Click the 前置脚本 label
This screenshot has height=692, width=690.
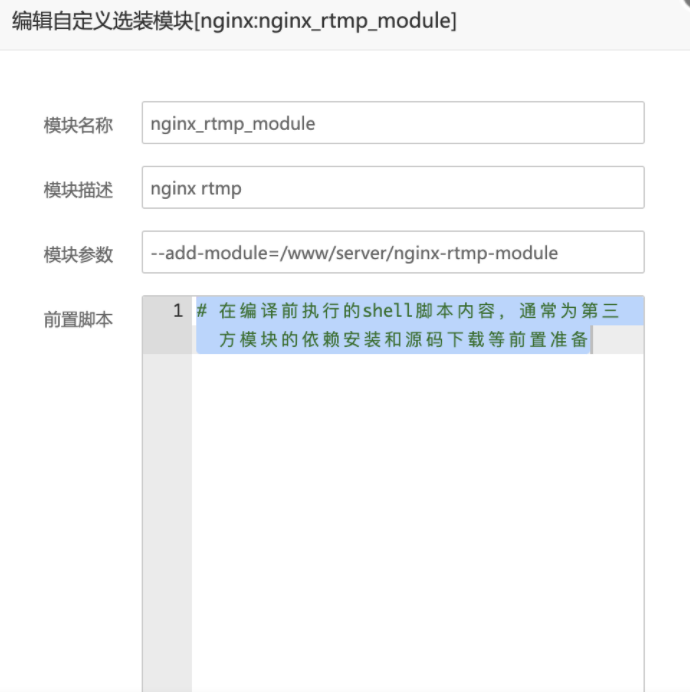tap(78, 320)
